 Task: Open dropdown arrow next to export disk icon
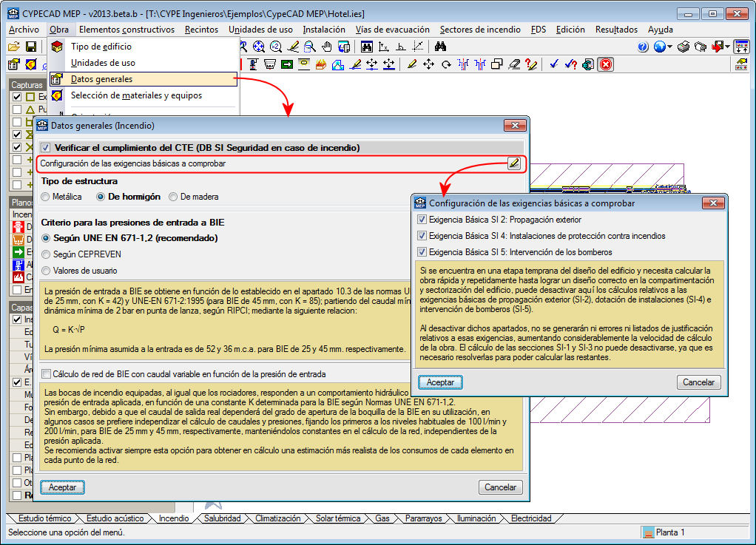click(728, 47)
